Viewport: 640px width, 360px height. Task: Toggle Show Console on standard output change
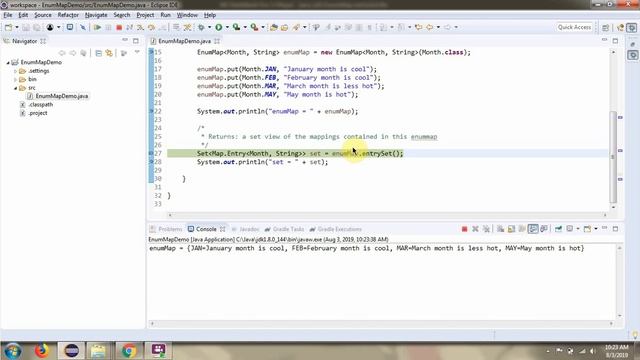(533, 229)
